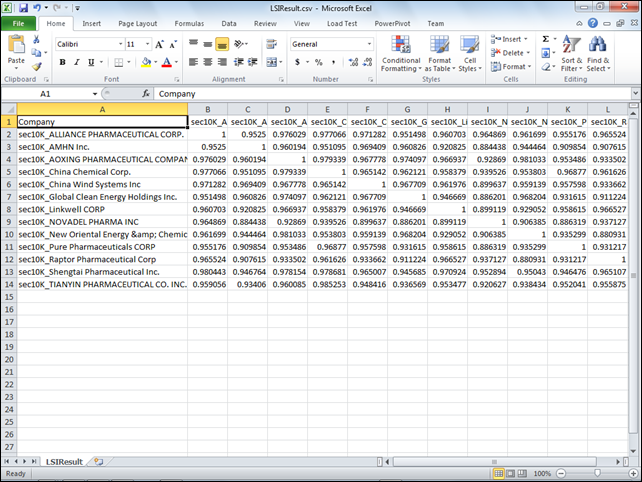
Task: Click the Insert Worksheet tab icon
Action: coord(99,462)
